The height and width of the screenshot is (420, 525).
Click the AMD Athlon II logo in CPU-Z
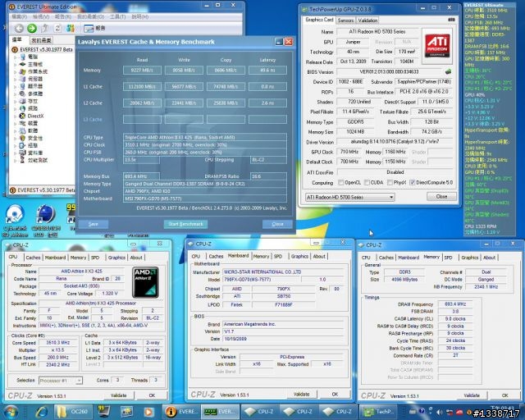pos(145,282)
